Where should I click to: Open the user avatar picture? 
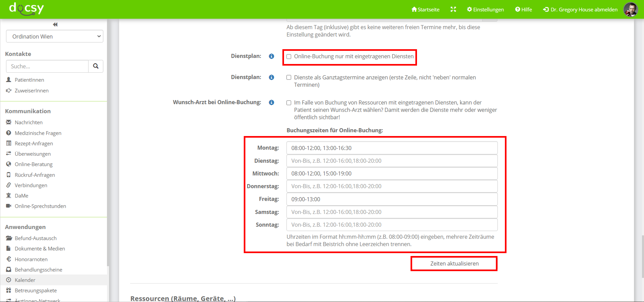tap(630, 9)
